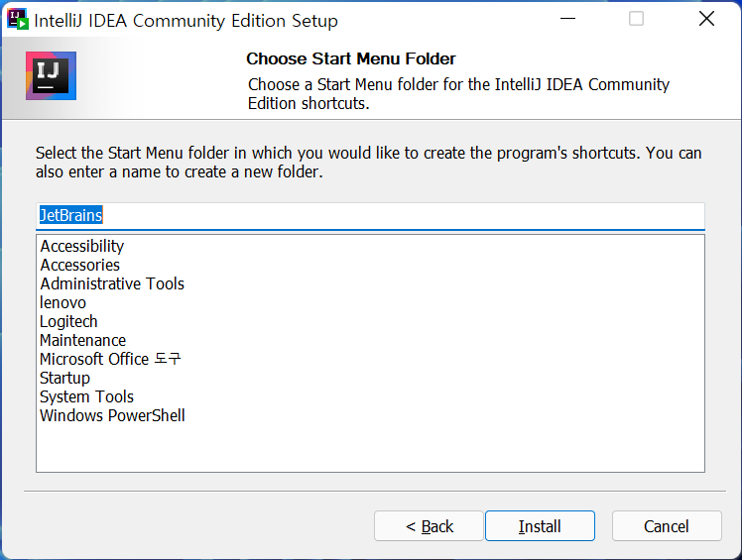742x560 pixels.
Task: Choose the Windows PowerShell folder
Action: click(112, 415)
